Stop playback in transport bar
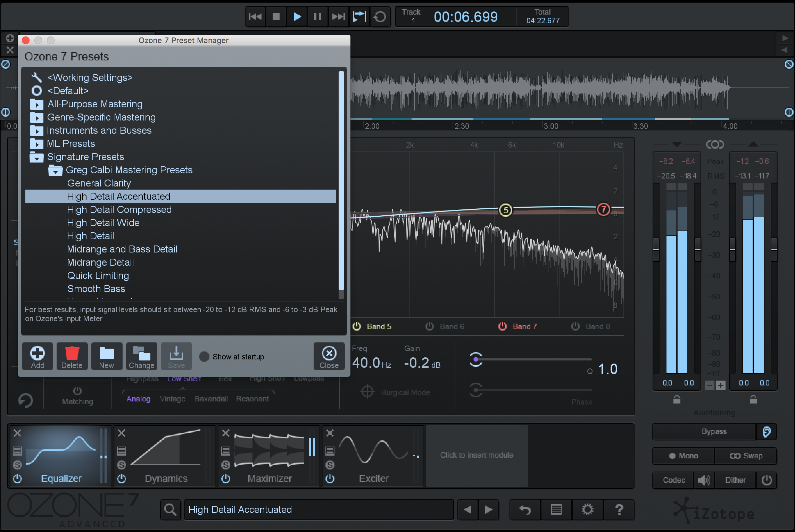The width and height of the screenshot is (795, 532). (x=276, y=17)
